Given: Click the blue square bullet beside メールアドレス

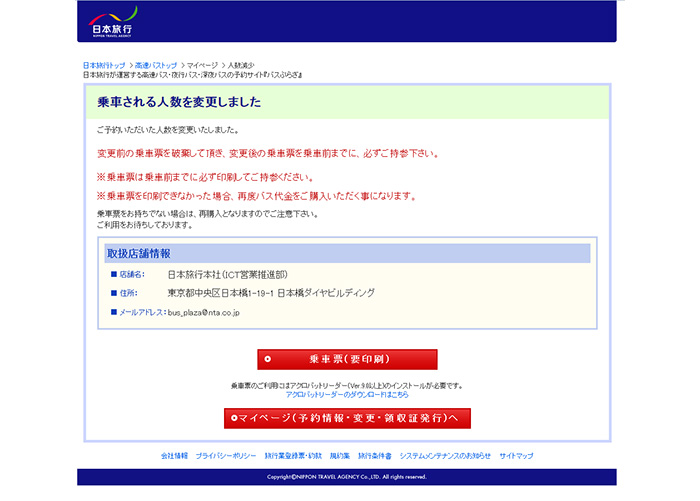Looking at the screenshot, I should pos(113,313).
